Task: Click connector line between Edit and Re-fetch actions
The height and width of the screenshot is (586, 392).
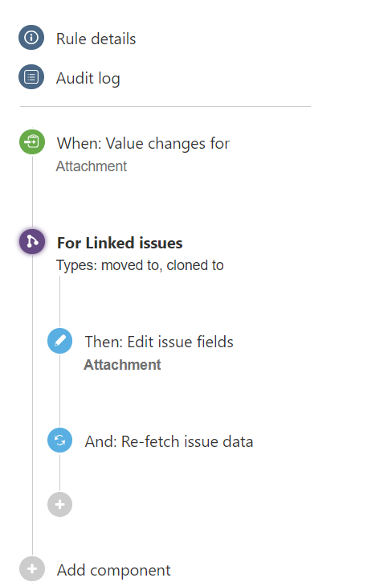Action: (59, 391)
